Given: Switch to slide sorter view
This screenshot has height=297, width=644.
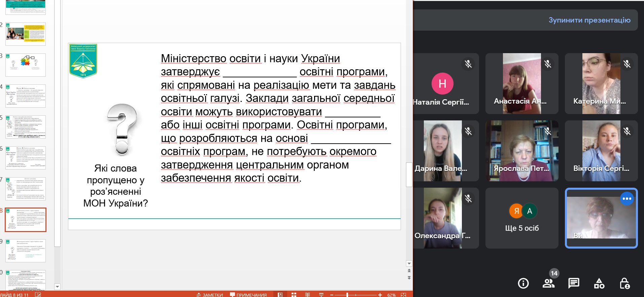Looking at the screenshot, I should point(294,295).
